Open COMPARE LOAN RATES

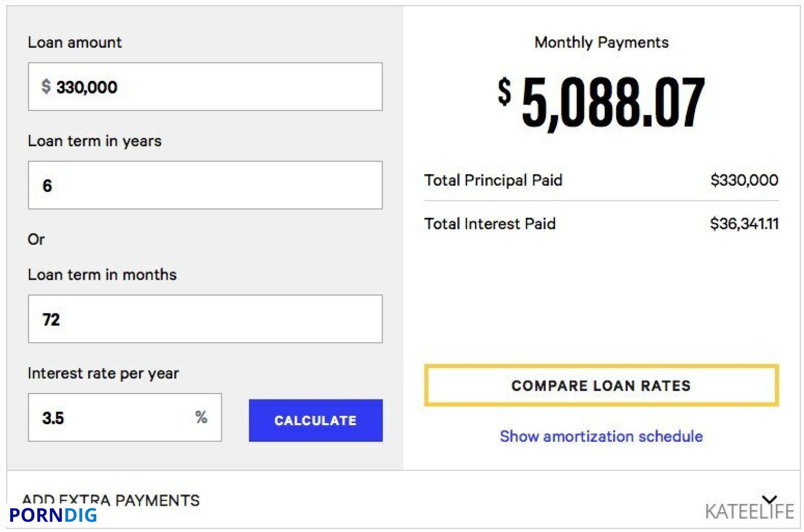pos(601,385)
